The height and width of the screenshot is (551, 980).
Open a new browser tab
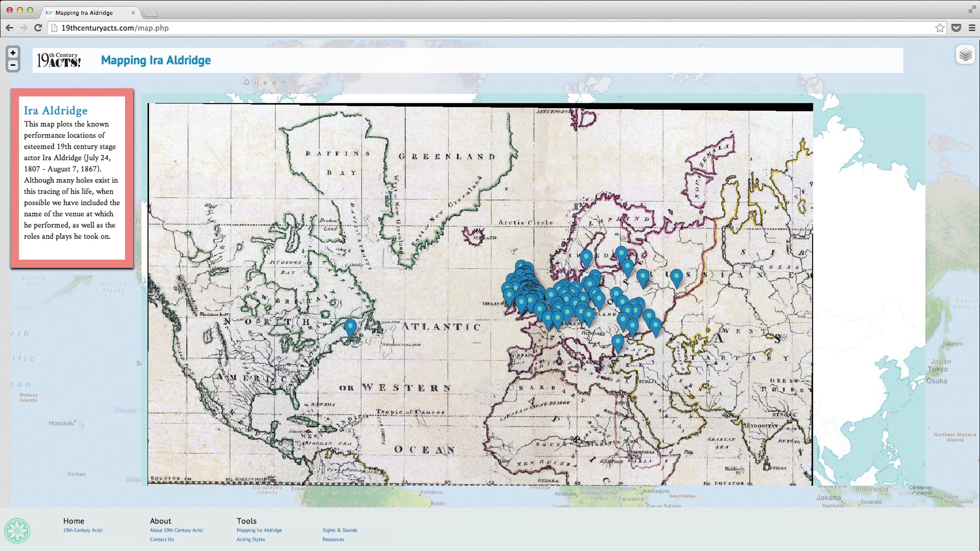pyautogui.click(x=150, y=13)
